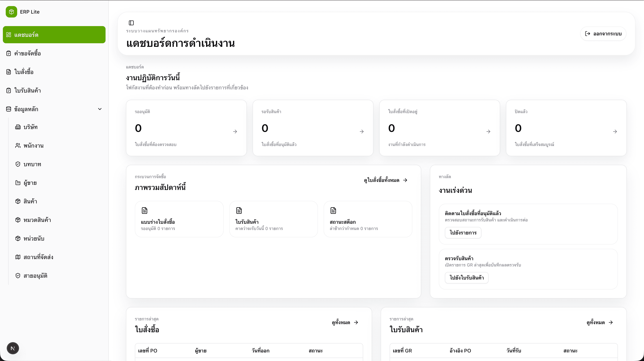The width and height of the screenshot is (644, 361).
Task: Click the รออนุมัติ card arrow
Action: coord(235,131)
